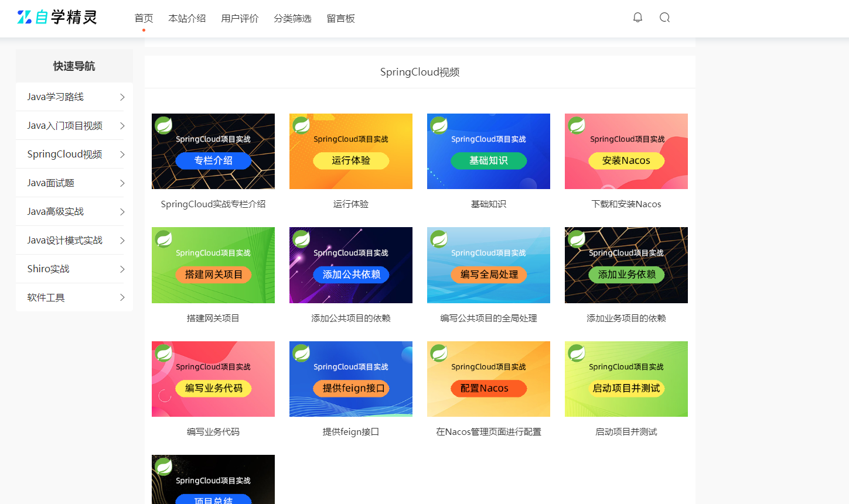Click the 提供feign接口 caption text
Viewport: 849px width, 504px height.
(x=351, y=432)
